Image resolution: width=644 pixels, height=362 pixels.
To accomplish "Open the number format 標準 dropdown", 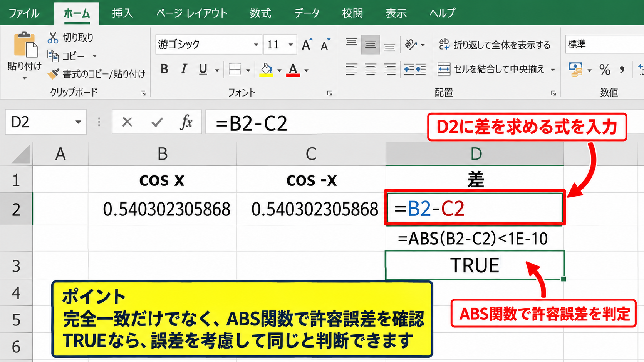I will [x=604, y=44].
